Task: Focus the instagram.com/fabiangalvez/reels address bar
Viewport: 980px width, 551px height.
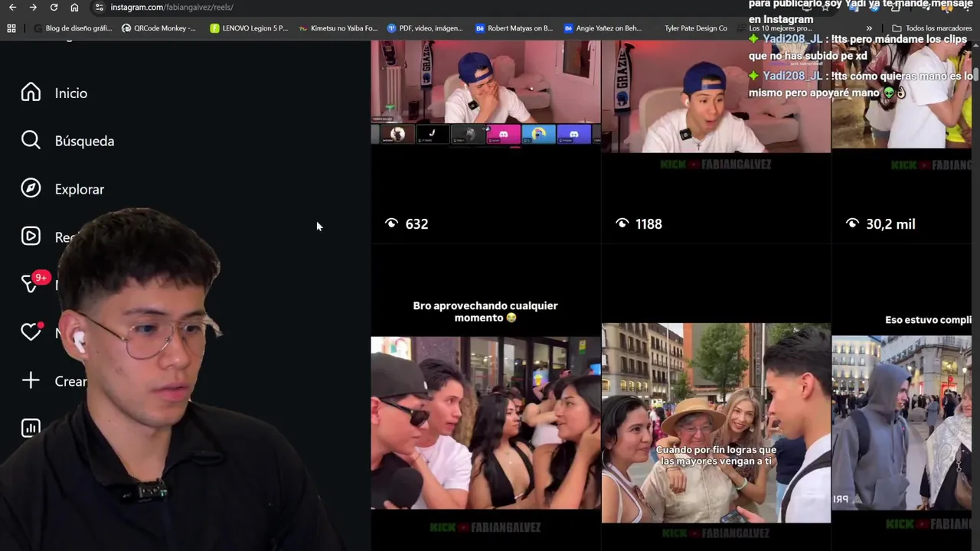Action: pos(171,7)
